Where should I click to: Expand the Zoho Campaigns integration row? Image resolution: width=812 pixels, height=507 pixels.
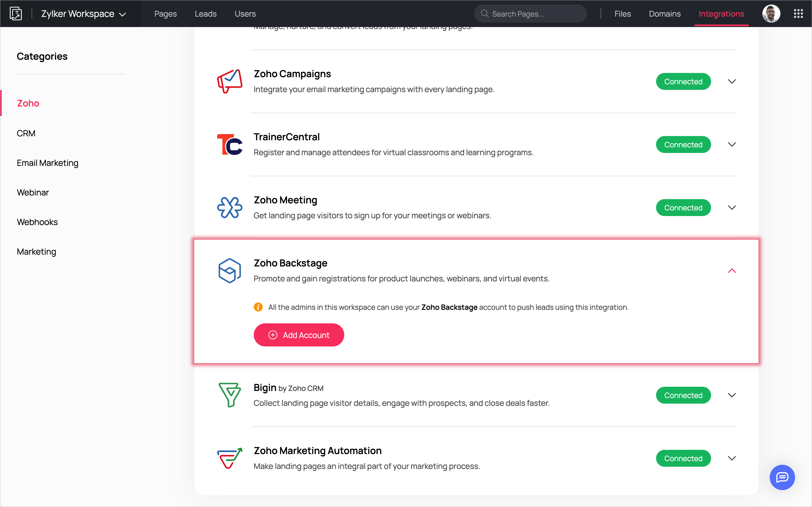tap(732, 81)
